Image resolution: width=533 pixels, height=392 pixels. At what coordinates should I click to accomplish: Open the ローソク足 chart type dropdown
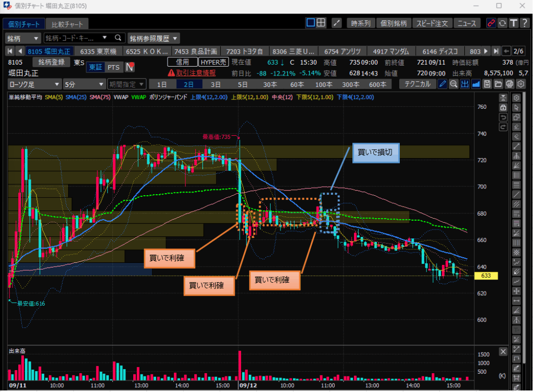34,84
